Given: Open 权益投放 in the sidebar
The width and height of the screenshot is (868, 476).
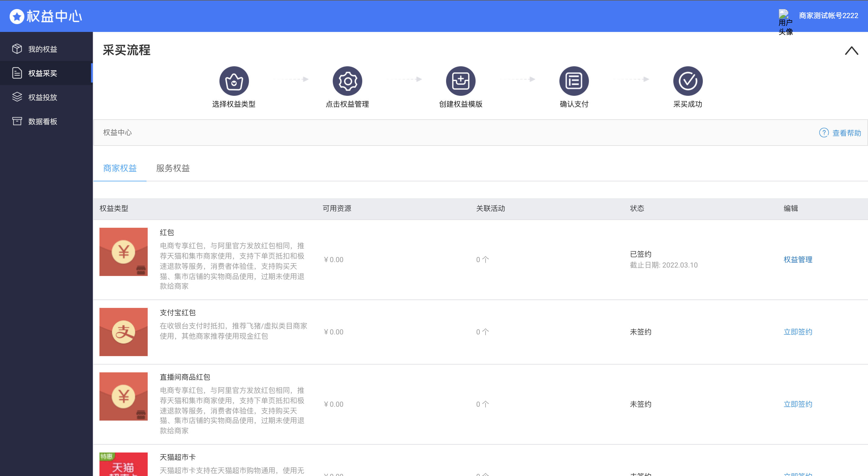Looking at the screenshot, I should [42, 97].
